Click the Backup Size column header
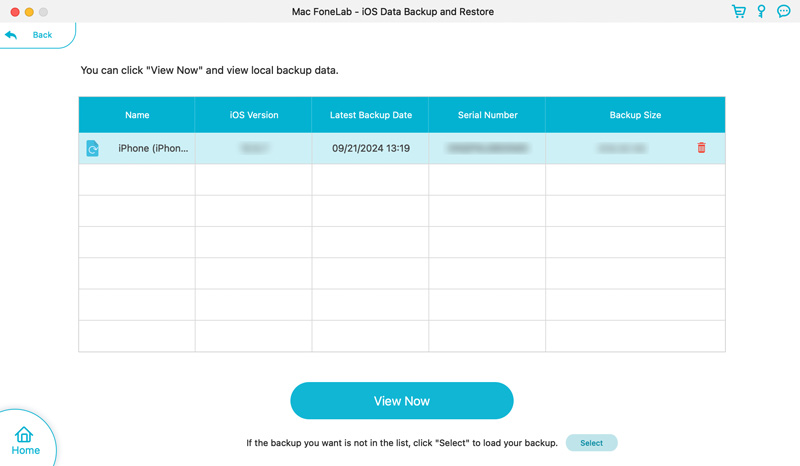The width and height of the screenshot is (800, 466). (635, 115)
